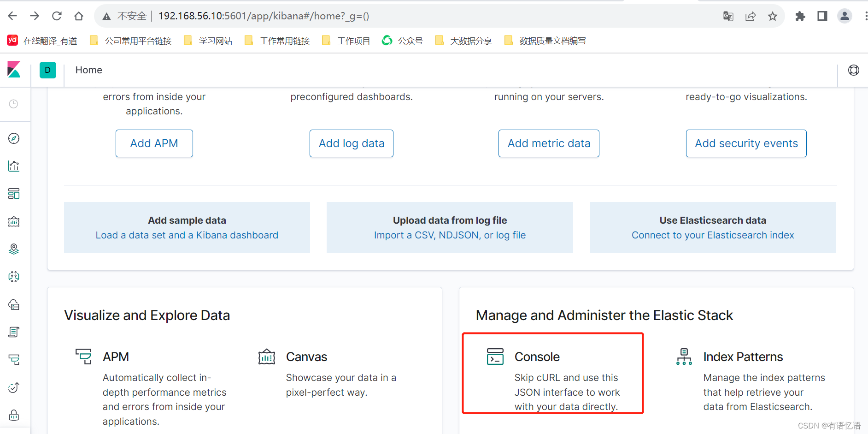Screen dimensions: 868x434
Task: Open 数据质量文档编写 bookmark folder
Action: (545, 41)
